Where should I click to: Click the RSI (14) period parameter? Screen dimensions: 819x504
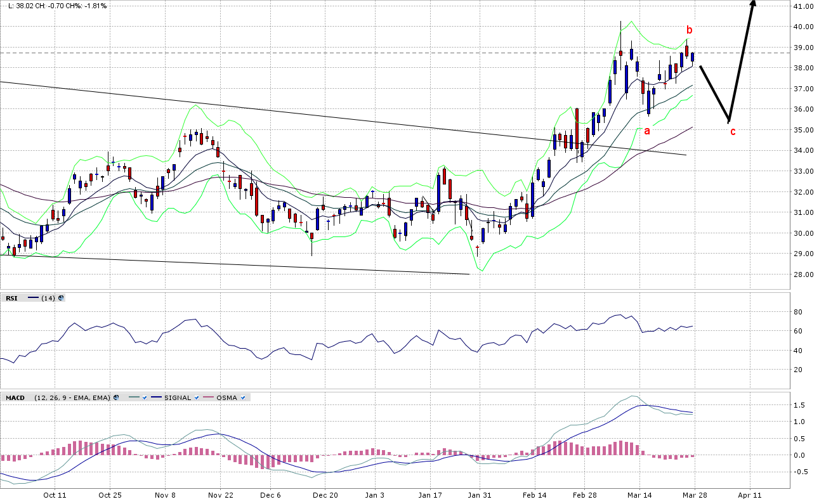(x=48, y=298)
